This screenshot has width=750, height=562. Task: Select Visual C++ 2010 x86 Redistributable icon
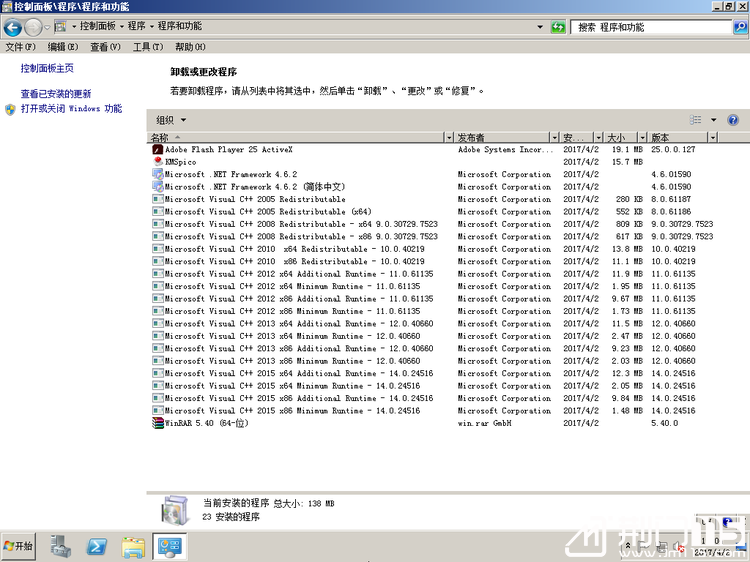(x=157, y=261)
